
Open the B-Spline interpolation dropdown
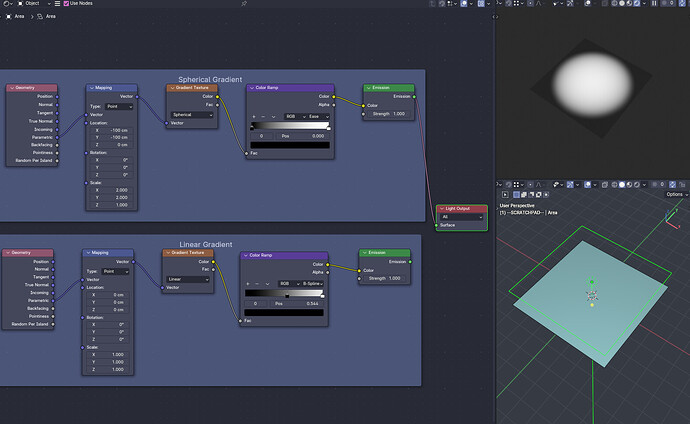(312, 284)
